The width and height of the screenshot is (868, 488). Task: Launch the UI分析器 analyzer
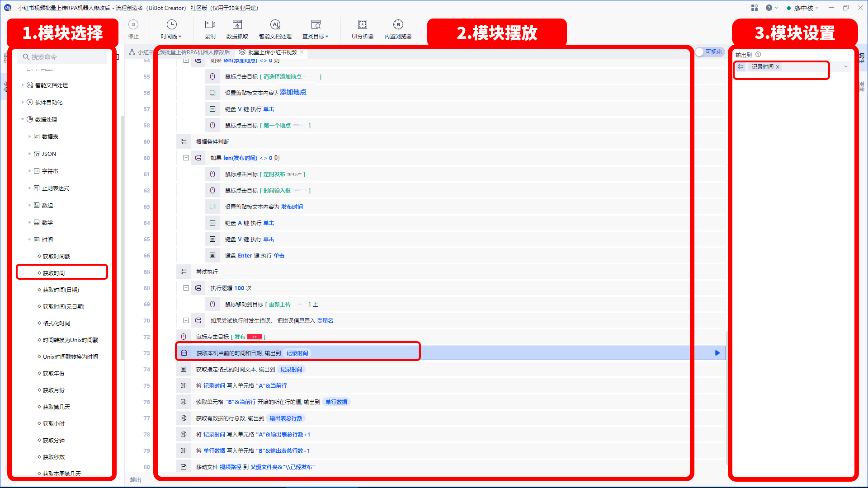363,29
